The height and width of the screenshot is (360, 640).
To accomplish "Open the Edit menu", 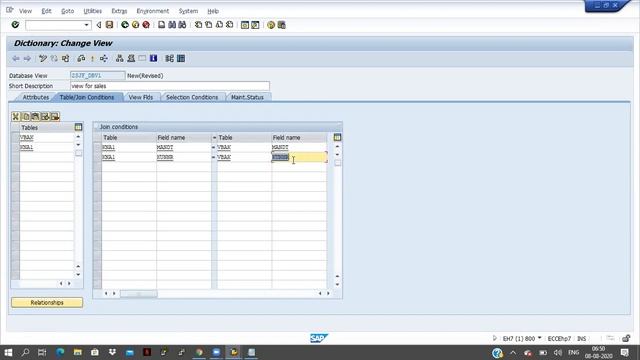I will pos(47,11).
